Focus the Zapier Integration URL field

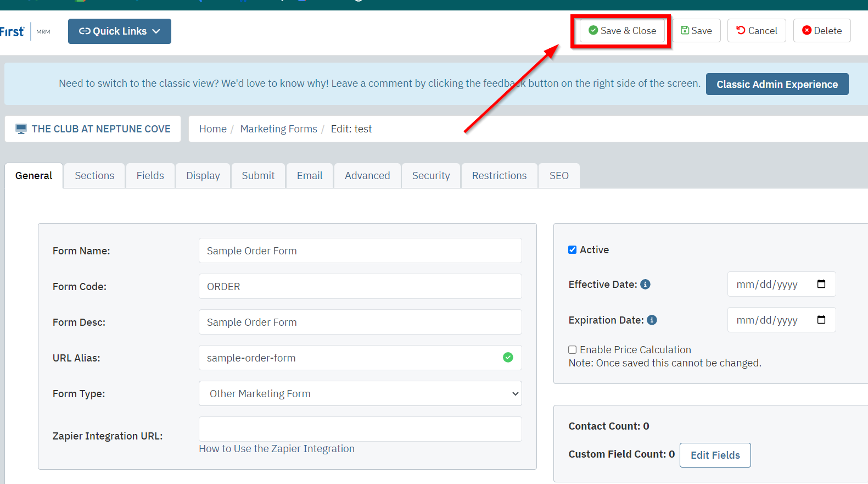point(360,429)
